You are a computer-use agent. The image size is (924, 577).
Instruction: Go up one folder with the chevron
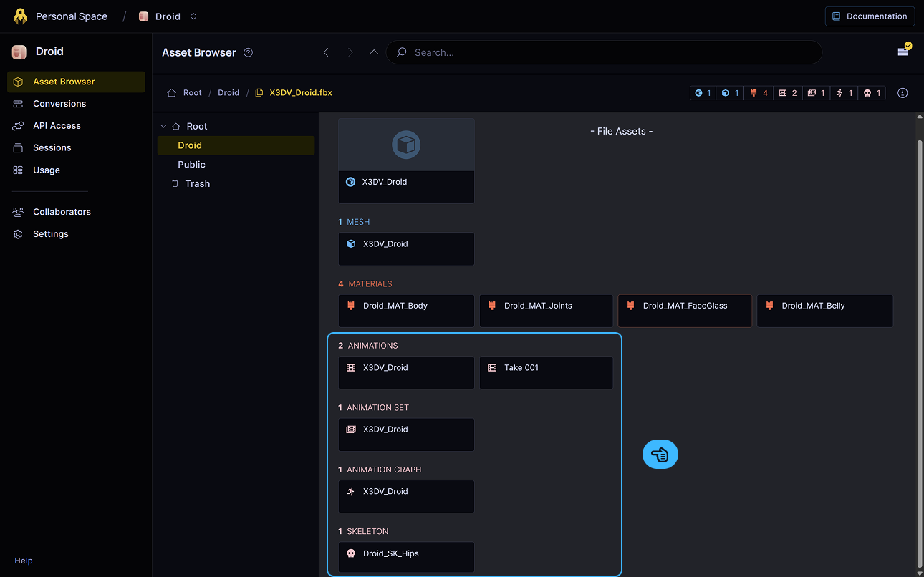pos(374,52)
